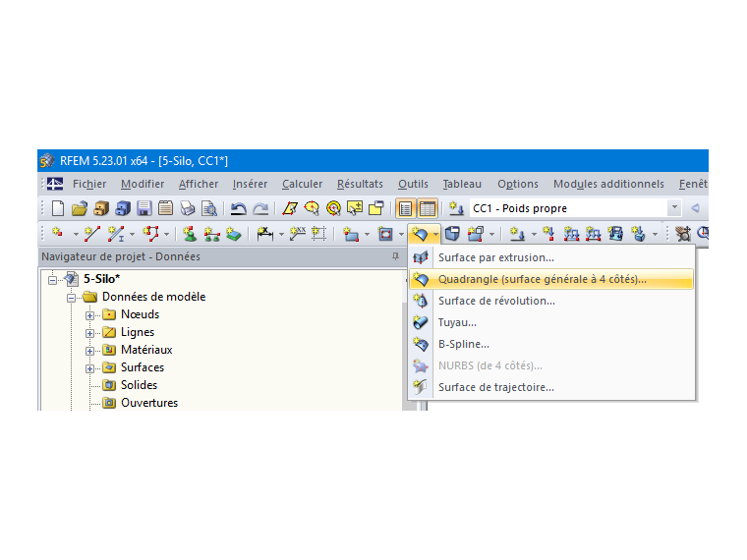Screen dimensions: 747x560
Task: Create new load case beside CC1 combo
Action: click(x=456, y=208)
